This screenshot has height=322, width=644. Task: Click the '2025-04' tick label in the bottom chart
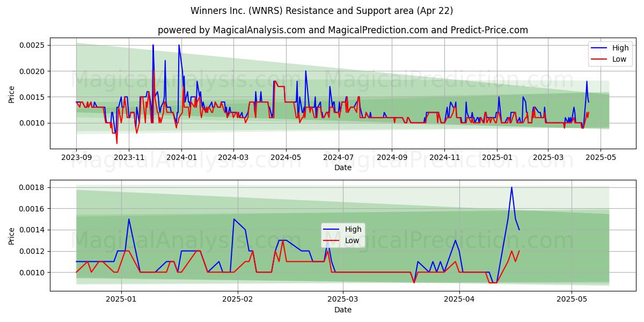coord(459,299)
